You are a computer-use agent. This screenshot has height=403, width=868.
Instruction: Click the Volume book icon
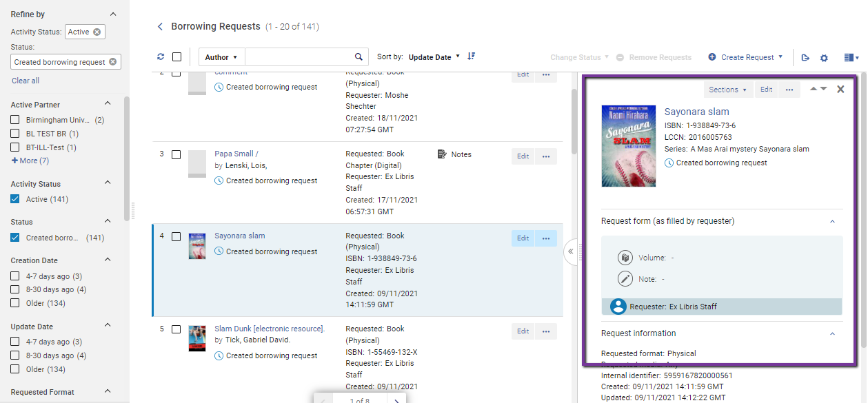pyautogui.click(x=625, y=258)
